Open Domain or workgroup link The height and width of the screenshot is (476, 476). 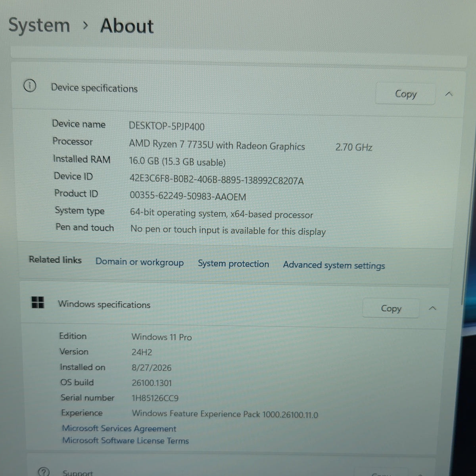click(140, 262)
